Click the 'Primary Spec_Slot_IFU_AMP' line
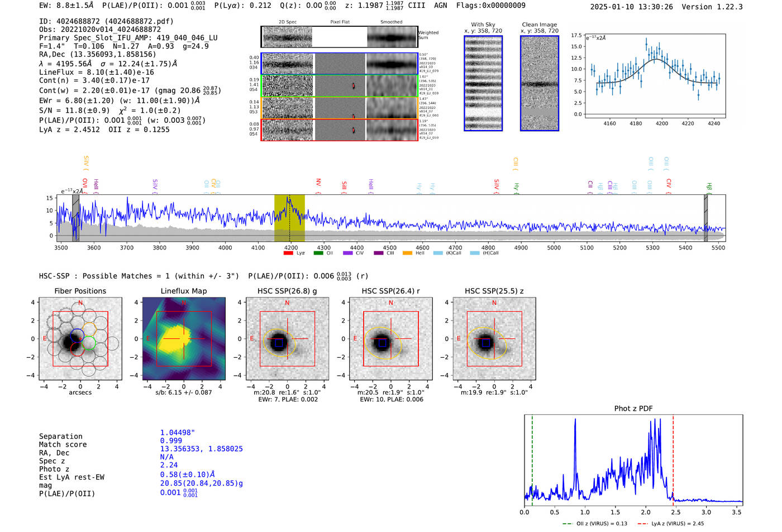This screenshot has width=782, height=532. [128, 37]
